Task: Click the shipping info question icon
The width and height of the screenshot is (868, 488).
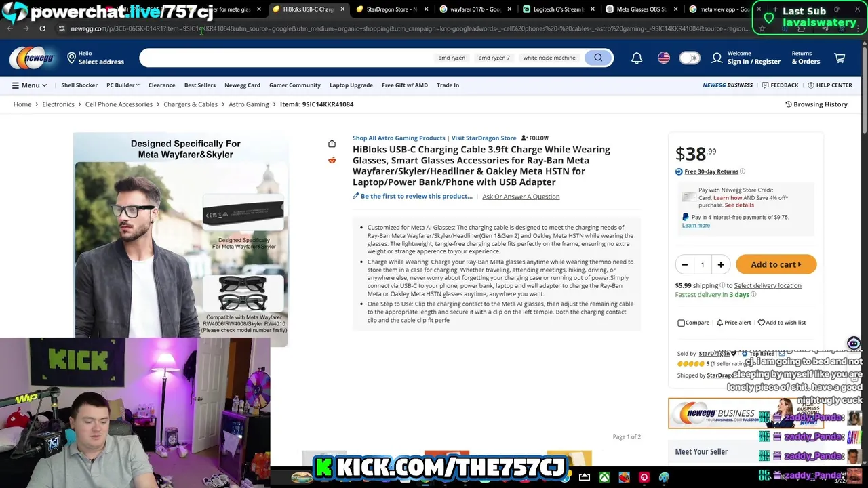Action: pyautogui.click(x=722, y=285)
